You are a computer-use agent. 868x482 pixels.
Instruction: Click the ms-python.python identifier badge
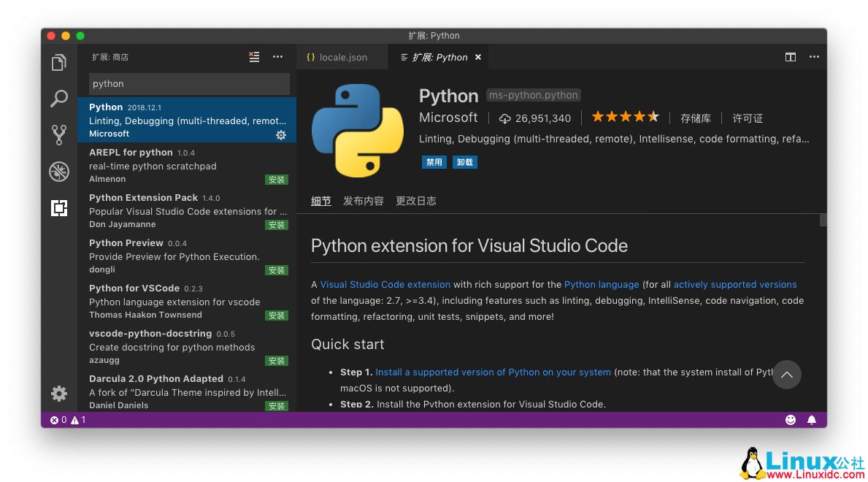533,95
